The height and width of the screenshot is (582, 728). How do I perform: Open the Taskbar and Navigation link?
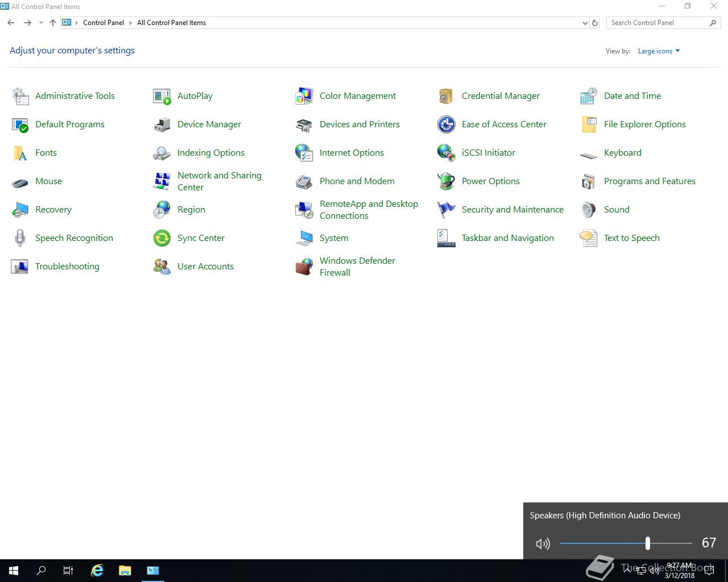(x=508, y=238)
